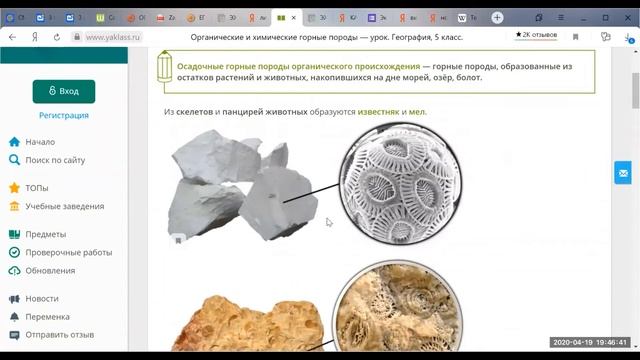Open Проверочные работы menu item

(x=69, y=253)
